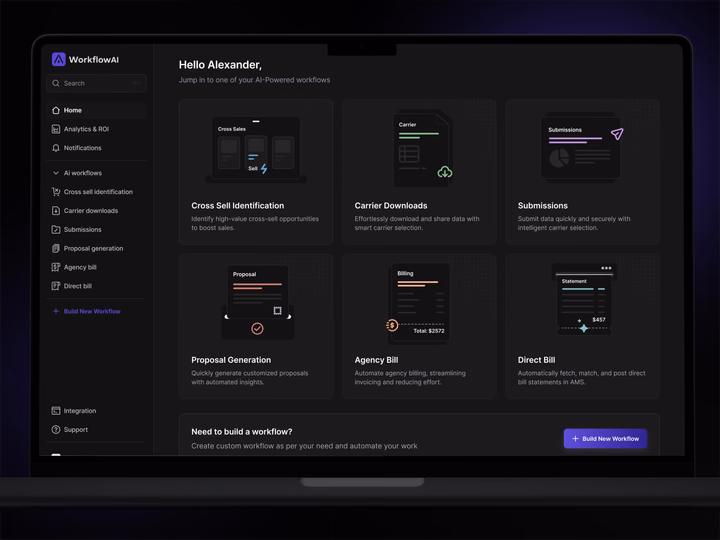
Task: Open Integration from sidebar
Action: point(96,411)
